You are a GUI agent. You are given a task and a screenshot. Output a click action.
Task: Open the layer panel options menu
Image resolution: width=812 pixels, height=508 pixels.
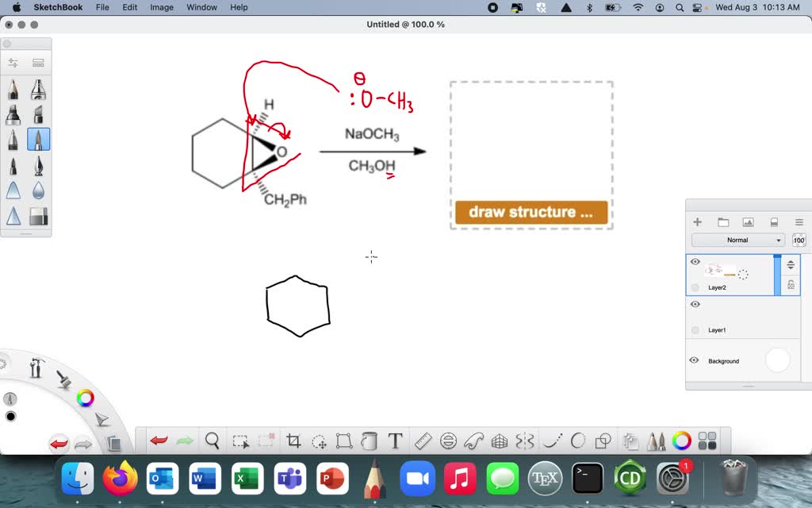coord(799,221)
